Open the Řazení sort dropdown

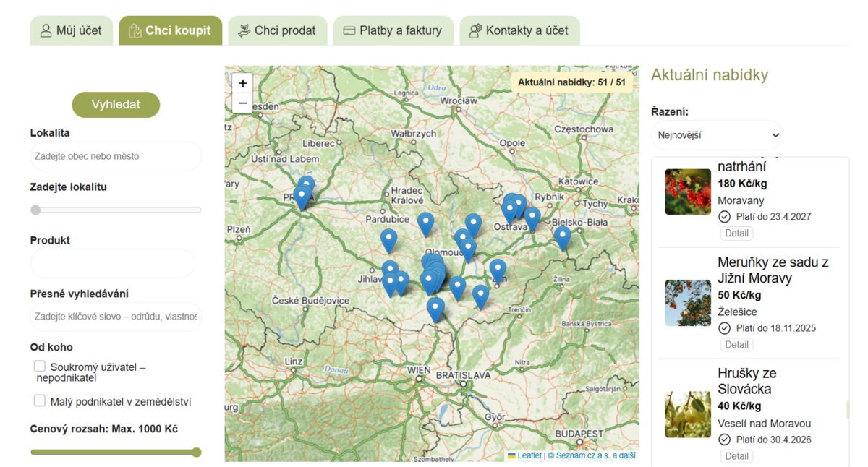717,135
